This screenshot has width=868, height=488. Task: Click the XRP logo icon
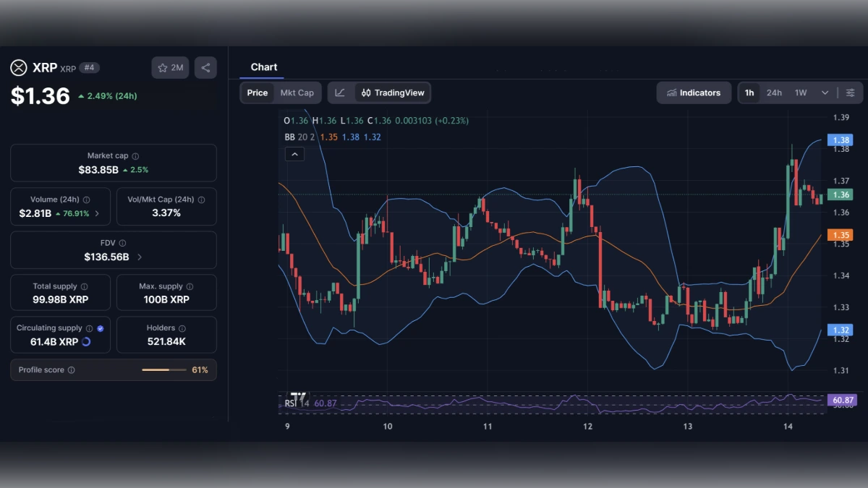pyautogui.click(x=18, y=67)
